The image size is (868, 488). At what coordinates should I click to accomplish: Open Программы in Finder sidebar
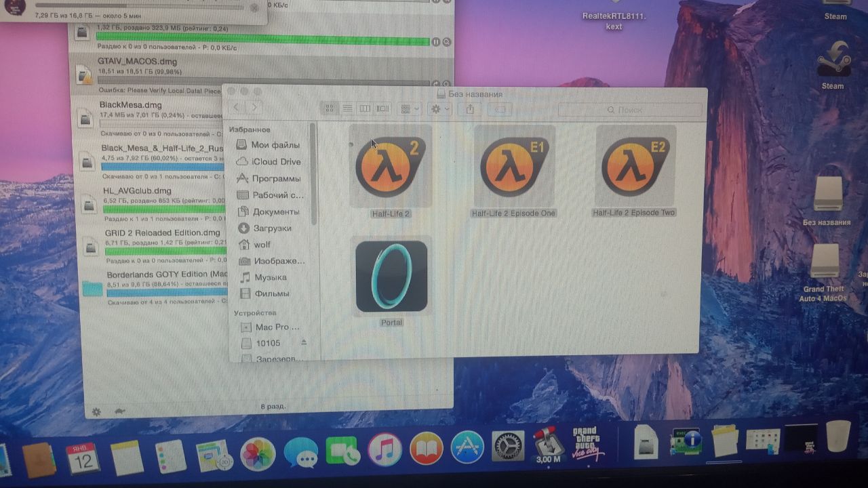click(x=269, y=178)
